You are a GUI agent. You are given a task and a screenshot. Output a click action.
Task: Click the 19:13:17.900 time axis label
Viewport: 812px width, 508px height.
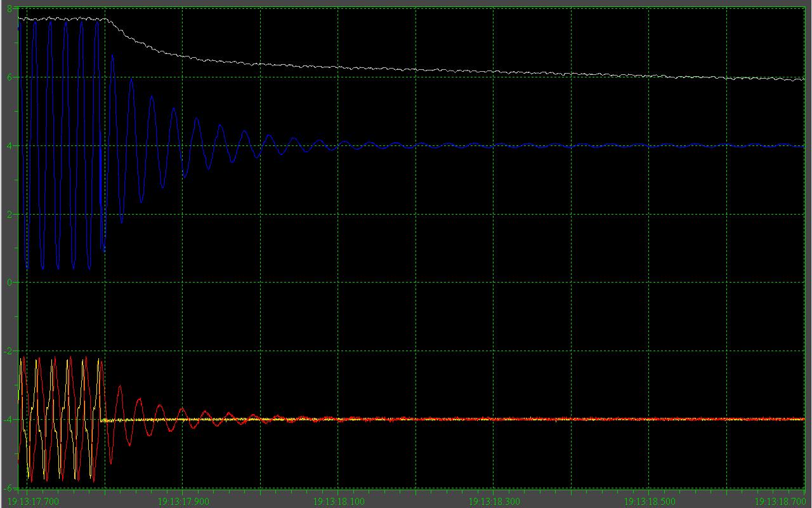pyautogui.click(x=184, y=502)
